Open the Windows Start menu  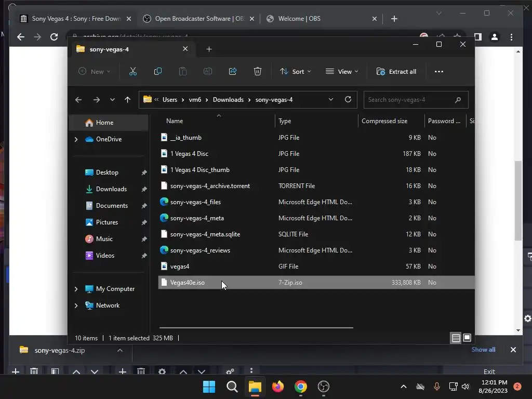pyautogui.click(x=209, y=387)
